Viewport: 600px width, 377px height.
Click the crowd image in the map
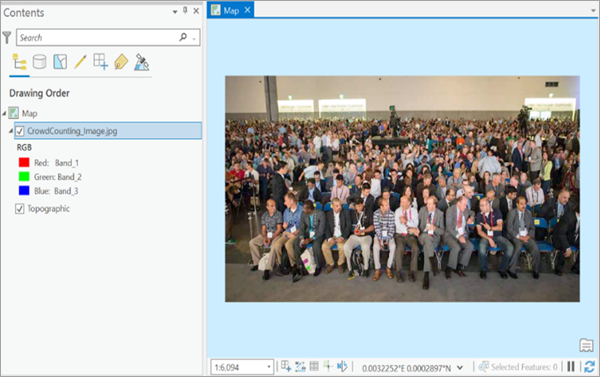pos(402,189)
